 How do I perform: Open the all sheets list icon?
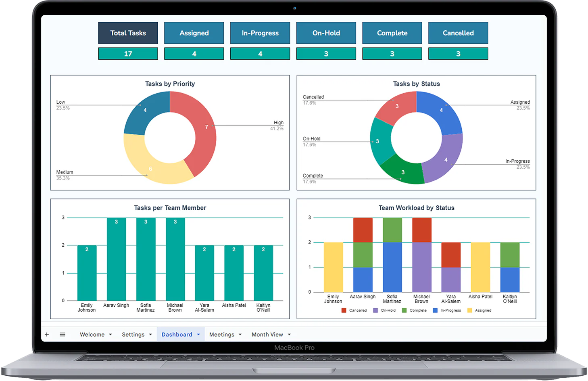click(x=63, y=335)
